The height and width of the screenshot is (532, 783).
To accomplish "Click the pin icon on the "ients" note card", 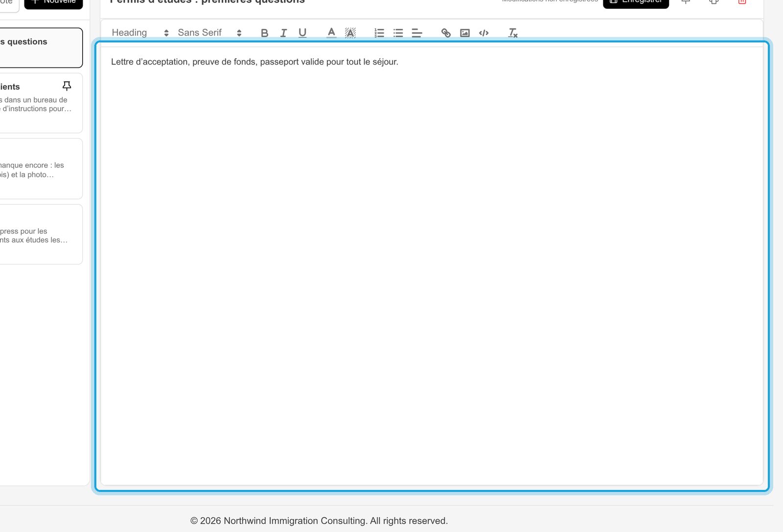I will (67, 86).
